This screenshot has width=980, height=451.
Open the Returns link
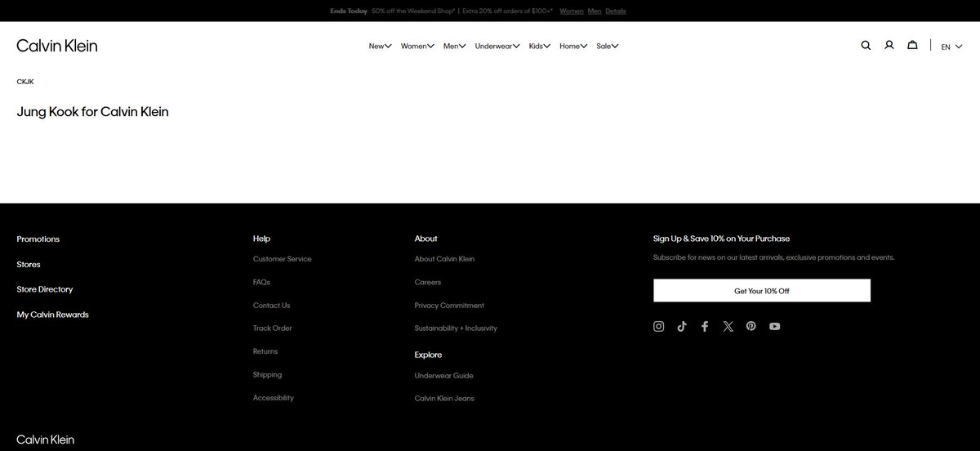click(x=265, y=351)
